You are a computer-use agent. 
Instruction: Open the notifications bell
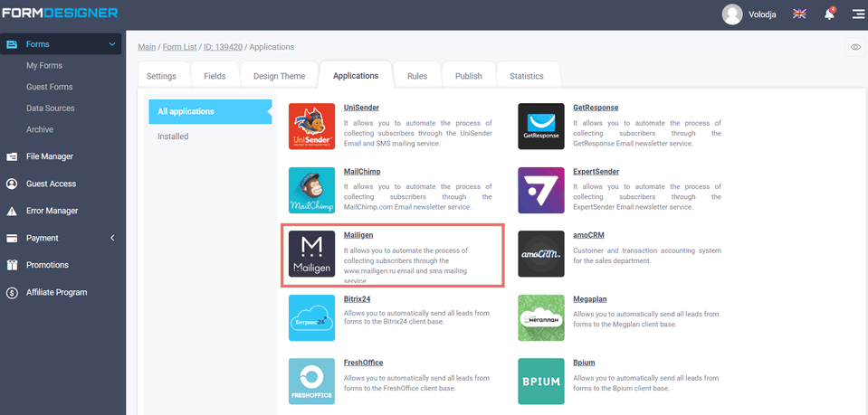click(829, 14)
